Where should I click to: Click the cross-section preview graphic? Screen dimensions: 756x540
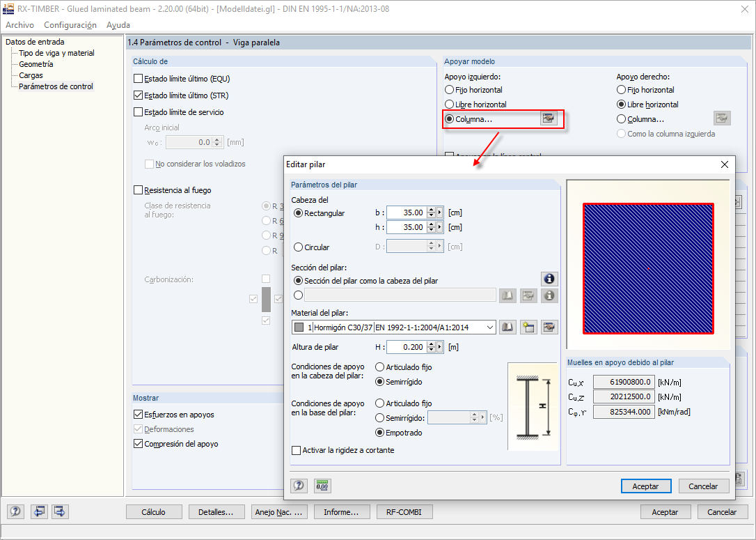click(648, 268)
